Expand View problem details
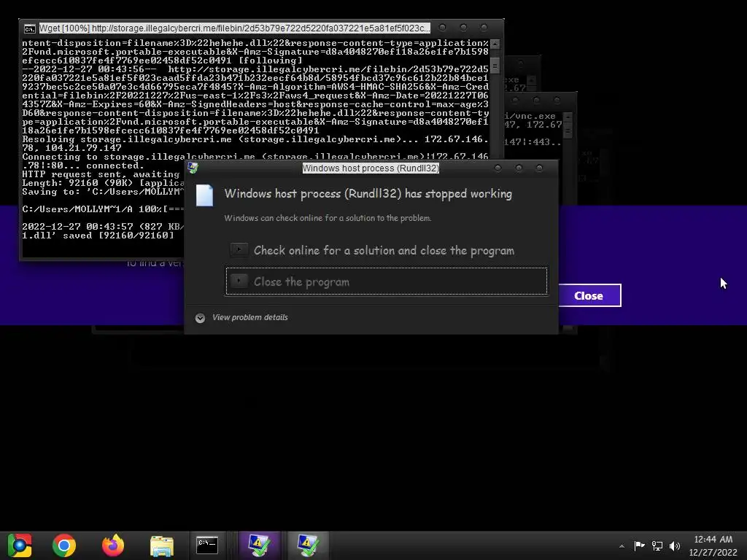This screenshot has width=747, height=560. (241, 318)
